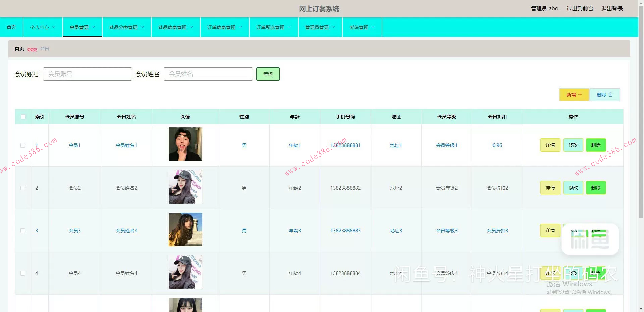Open 详情 for row 会员3
Screen dimensions: 644x312
(x=550, y=230)
